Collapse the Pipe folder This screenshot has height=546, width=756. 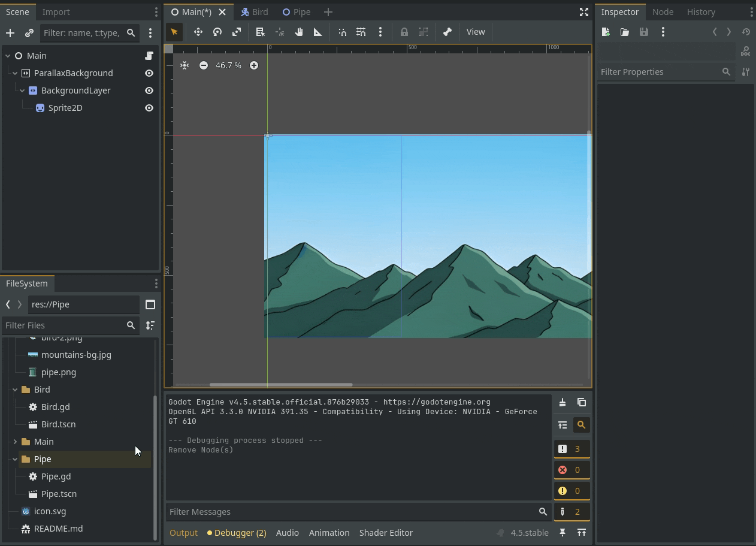tap(15, 459)
